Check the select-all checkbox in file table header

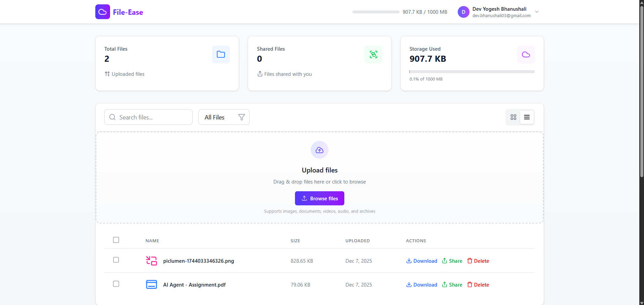point(116,240)
